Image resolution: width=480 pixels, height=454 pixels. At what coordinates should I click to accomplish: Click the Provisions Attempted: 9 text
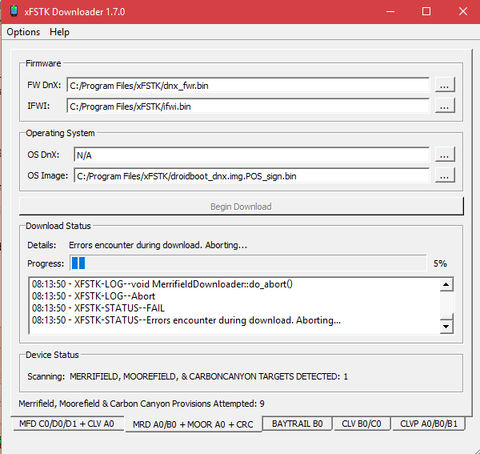click(x=141, y=403)
